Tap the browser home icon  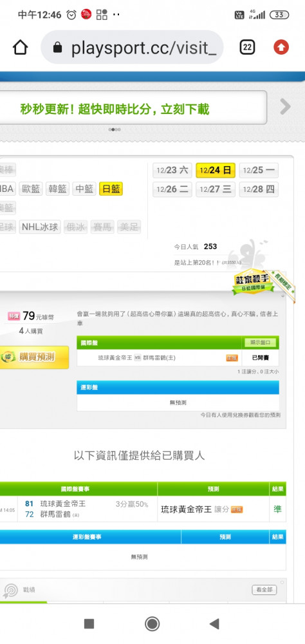(20, 48)
